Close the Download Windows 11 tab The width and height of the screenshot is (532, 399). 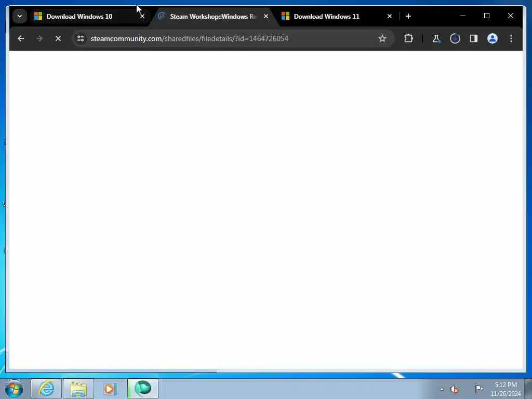click(x=390, y=16)
